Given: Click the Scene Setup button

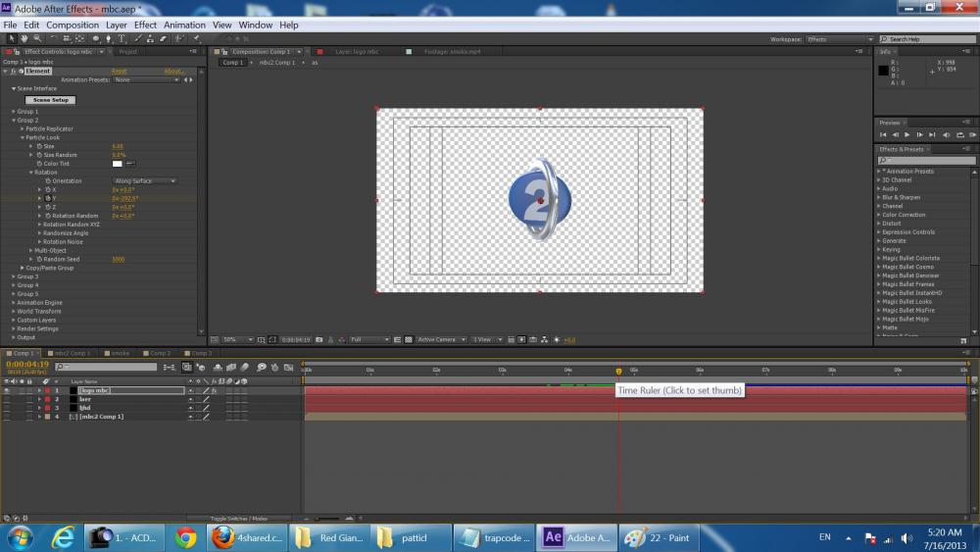Looking at the screenshot, I should (x=51, y=100).
